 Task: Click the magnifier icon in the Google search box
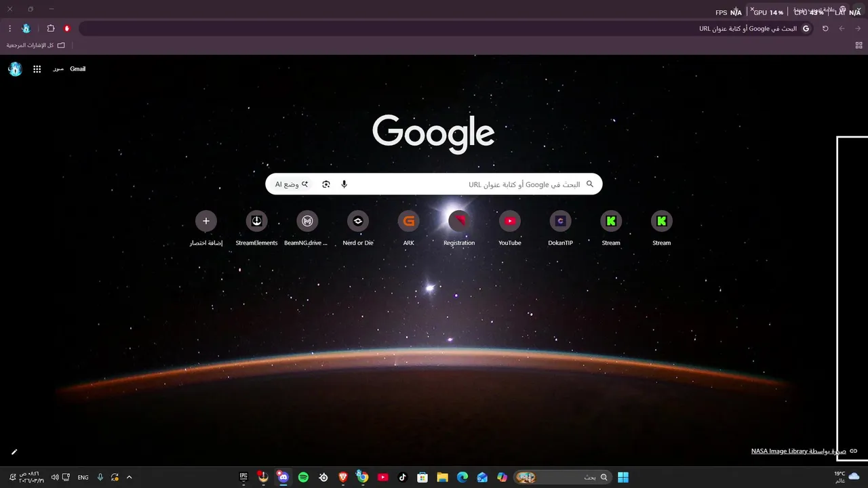coord(590,184)
